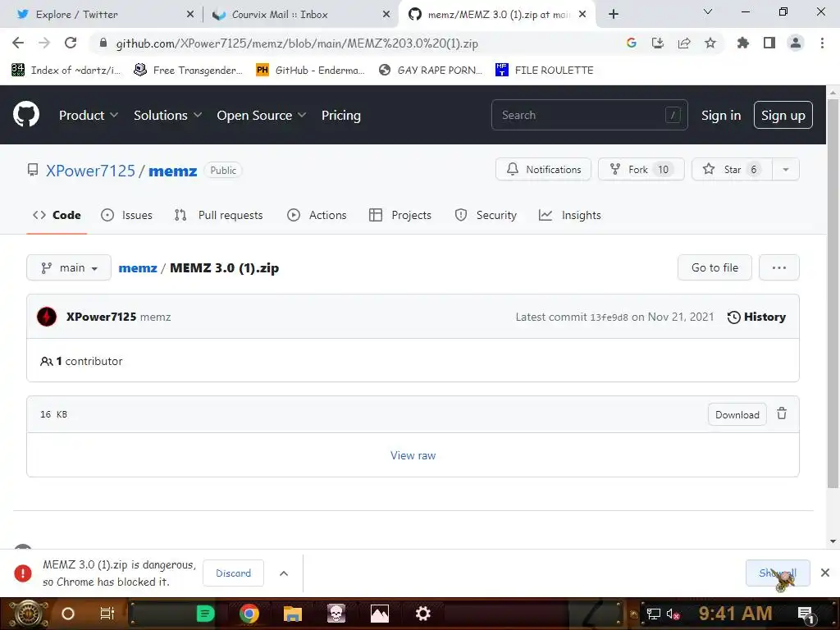Open File Explorer from the taskbar
The image size is (840, 630).
coord(293,614)
